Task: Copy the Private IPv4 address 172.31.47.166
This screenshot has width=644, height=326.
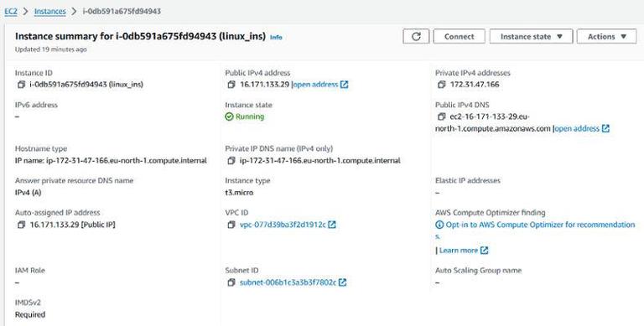Action: tap(442, 85)
